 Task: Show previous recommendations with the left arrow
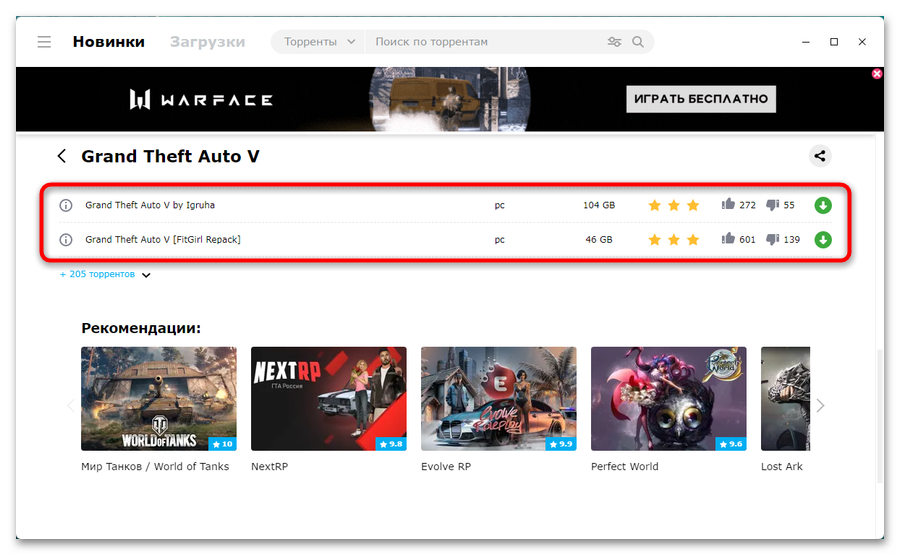pyautogui.click(x=71, y=406)
